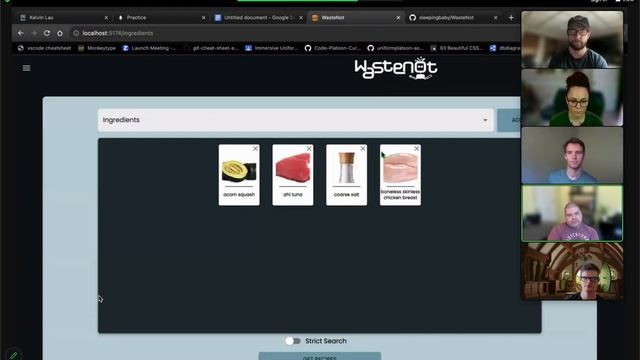Open the git-cheat-sheet bookmark
This screenshot has width=640, height=360.
[211, 48]
